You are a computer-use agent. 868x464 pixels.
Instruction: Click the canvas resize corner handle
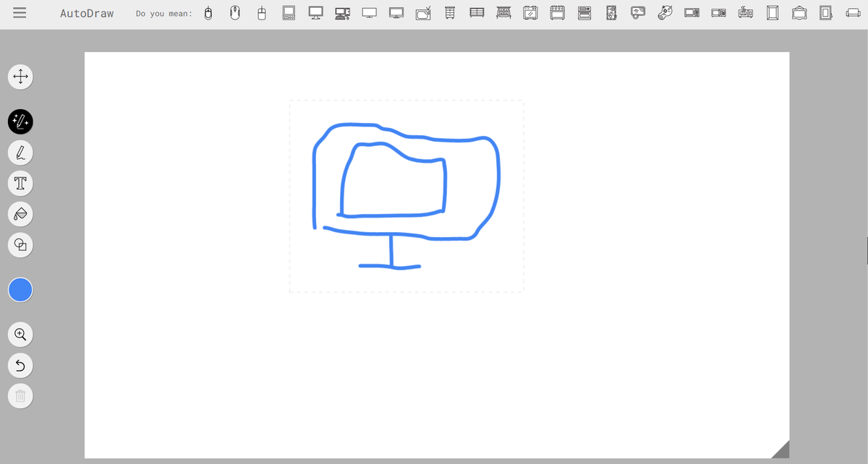[781, 450]
